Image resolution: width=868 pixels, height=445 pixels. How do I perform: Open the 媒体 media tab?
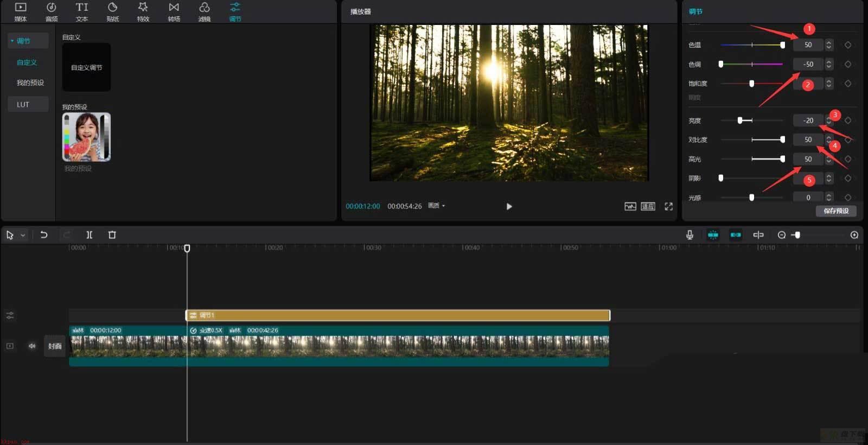[x=21, y=12]
